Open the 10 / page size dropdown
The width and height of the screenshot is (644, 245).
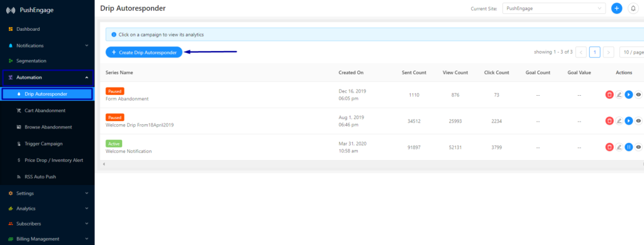631,52
